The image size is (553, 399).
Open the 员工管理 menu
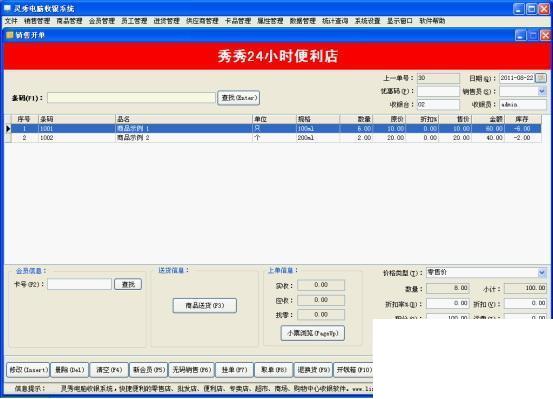134,21
